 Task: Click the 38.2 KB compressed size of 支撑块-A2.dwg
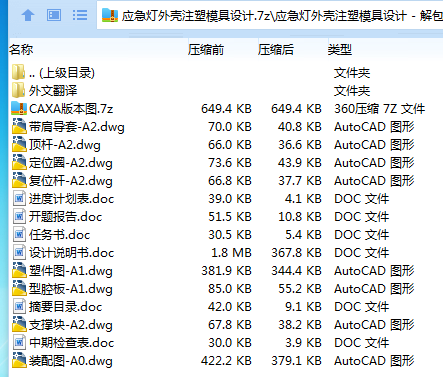pyautogui.click(x=300, y=325)
